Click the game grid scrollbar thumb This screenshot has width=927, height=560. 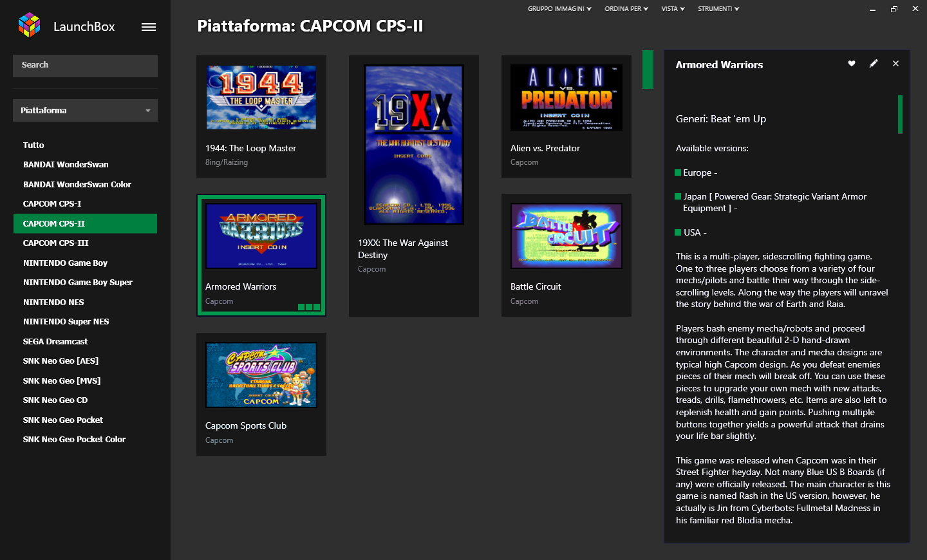pyautogui.click(x=648, y=70)
